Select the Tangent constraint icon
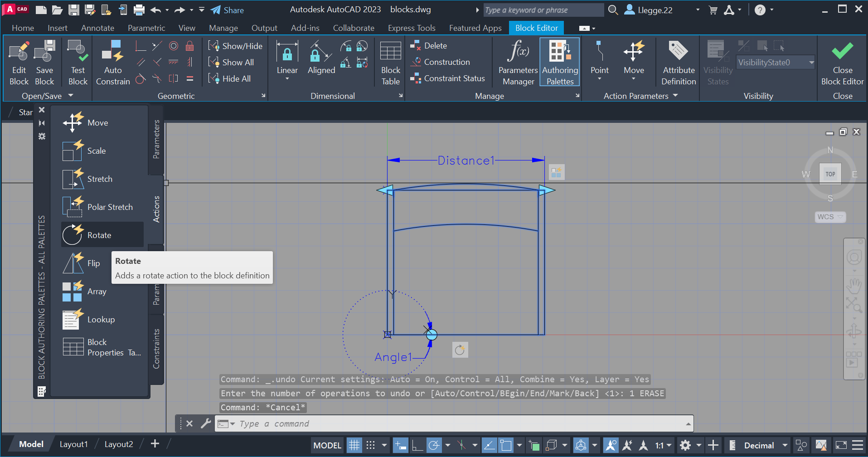 [141, 78]
